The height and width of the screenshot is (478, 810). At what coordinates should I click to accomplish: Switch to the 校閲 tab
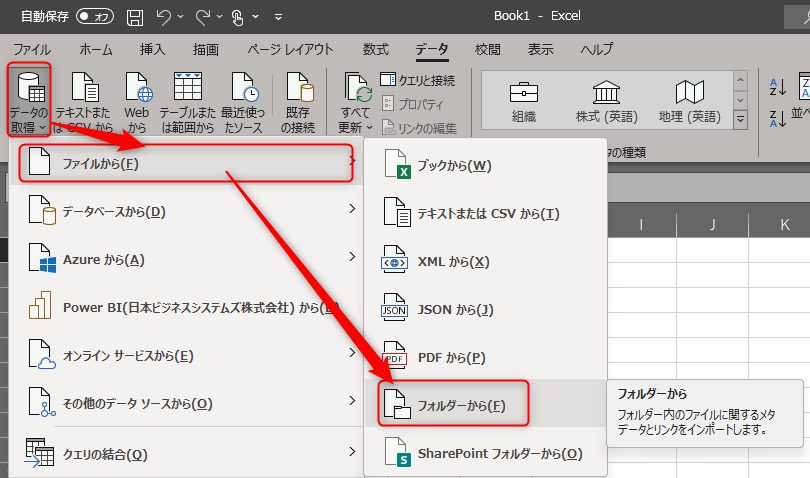[x=488, y=50]
